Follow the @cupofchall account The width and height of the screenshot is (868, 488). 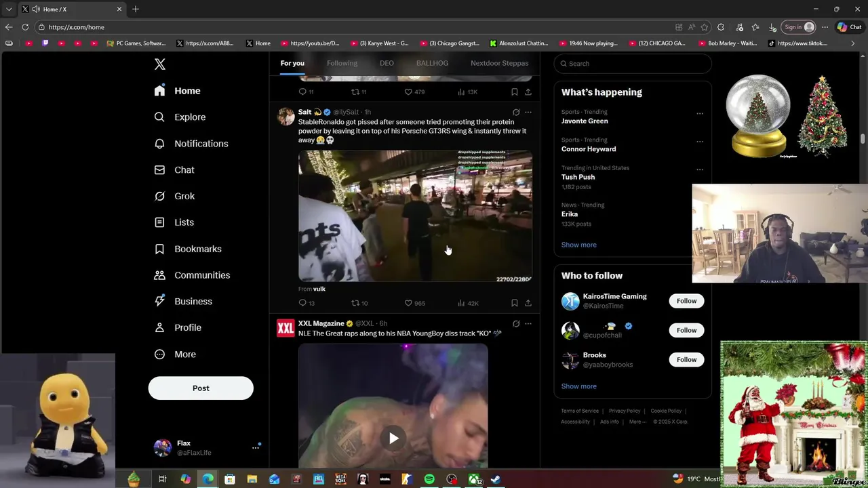point(686,330)
